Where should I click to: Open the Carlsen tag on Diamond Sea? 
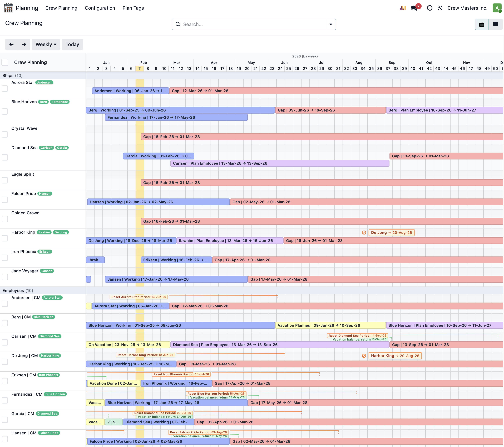coord(46,148)
